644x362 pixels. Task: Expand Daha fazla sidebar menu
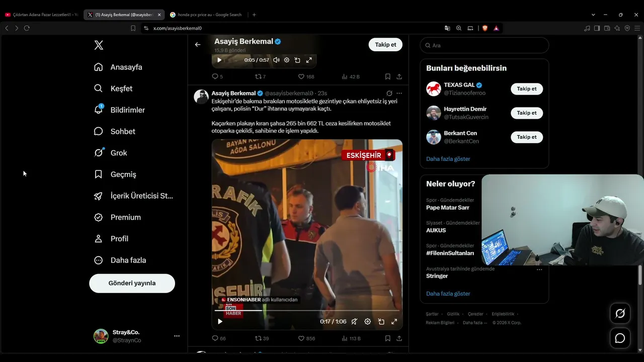click(120, 260)
